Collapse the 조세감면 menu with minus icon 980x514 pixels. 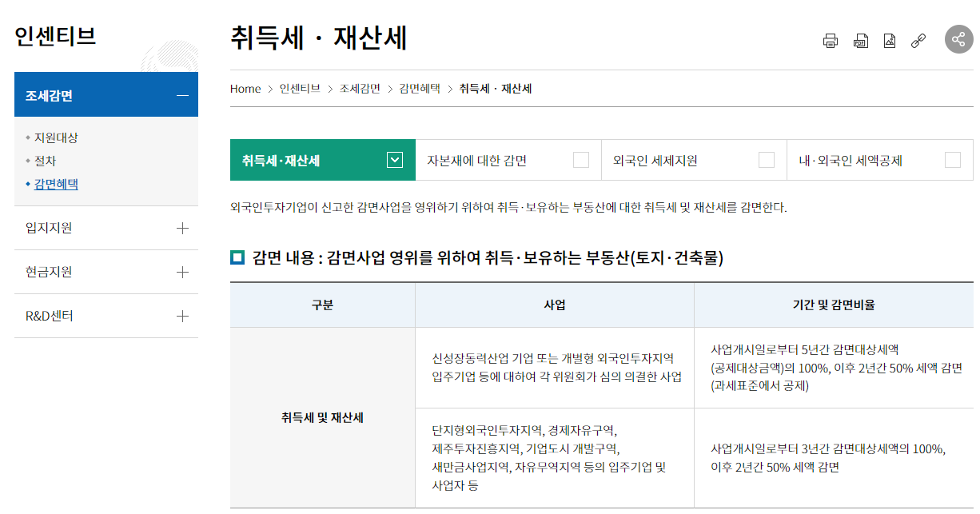click(x=182, y=95)
